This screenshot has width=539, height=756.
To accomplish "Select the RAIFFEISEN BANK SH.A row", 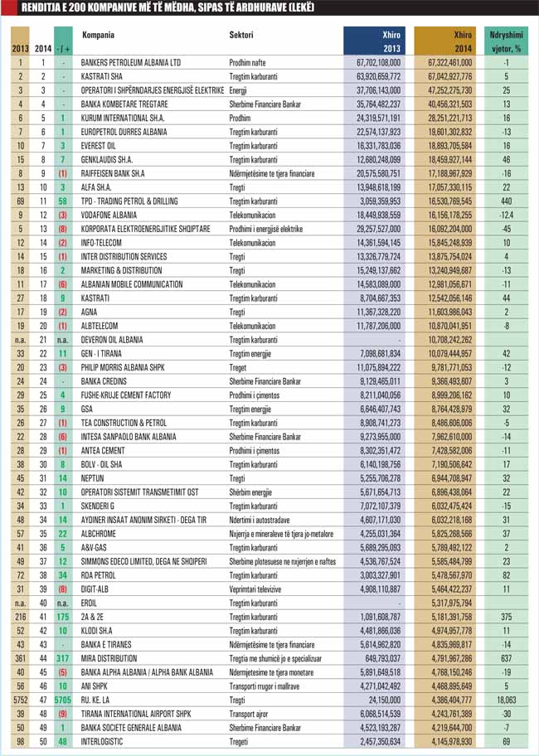I will [269, 173].
